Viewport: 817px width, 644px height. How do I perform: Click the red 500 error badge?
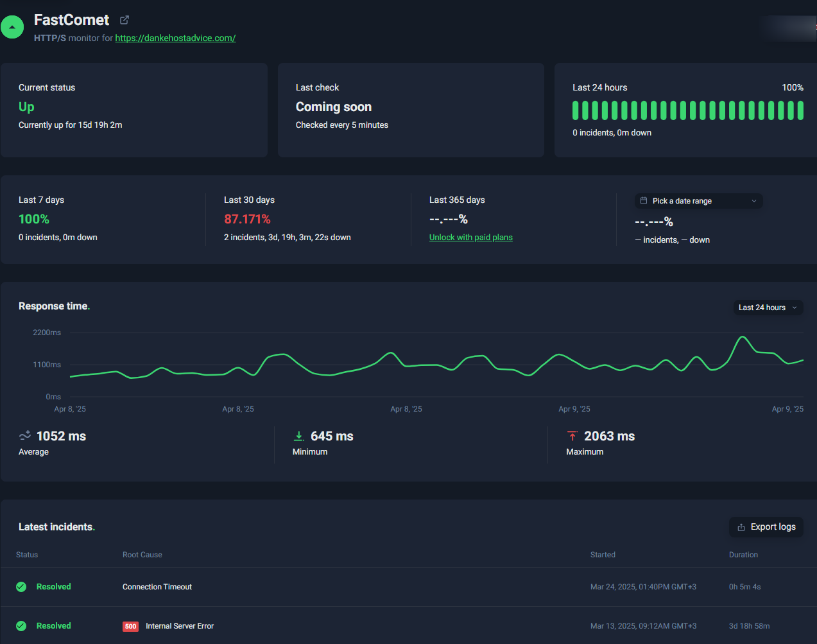click(x=131, y=626)
